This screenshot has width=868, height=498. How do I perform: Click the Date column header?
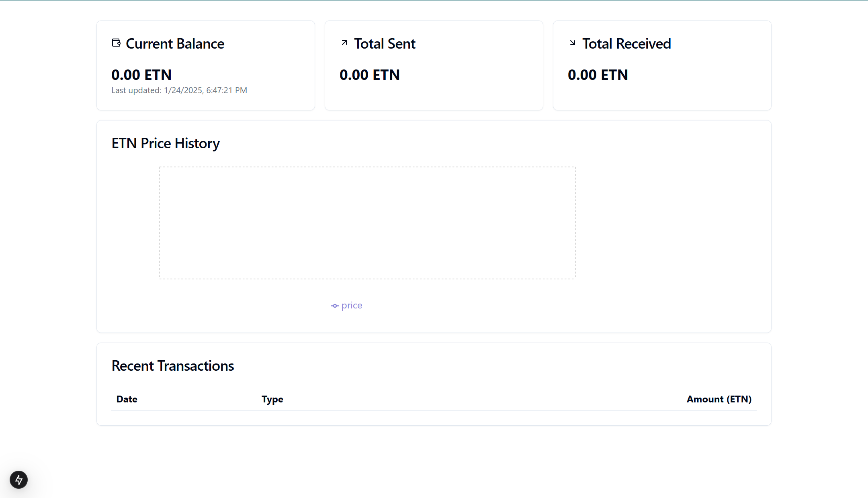click(x=127, y=399)
